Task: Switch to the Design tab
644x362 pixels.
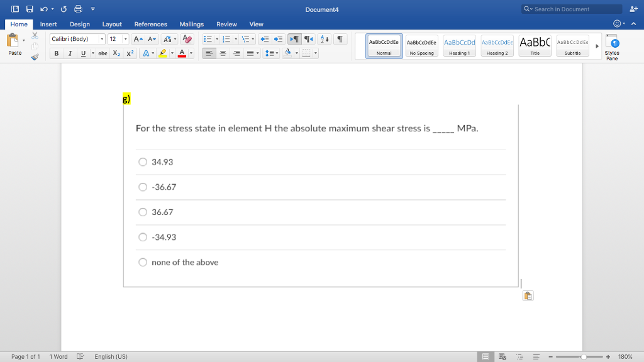Action: coord(80,25)
